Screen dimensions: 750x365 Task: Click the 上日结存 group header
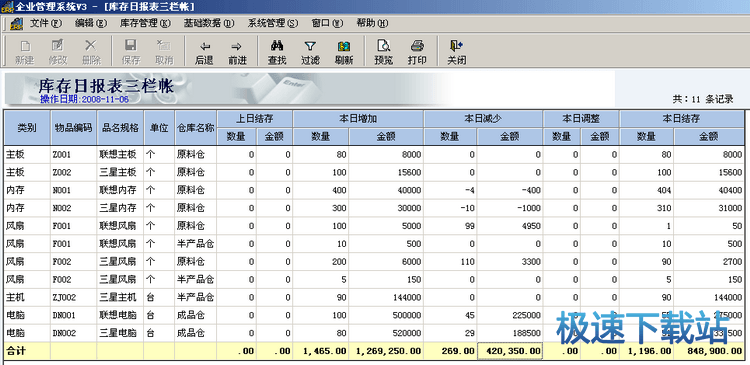255,119
